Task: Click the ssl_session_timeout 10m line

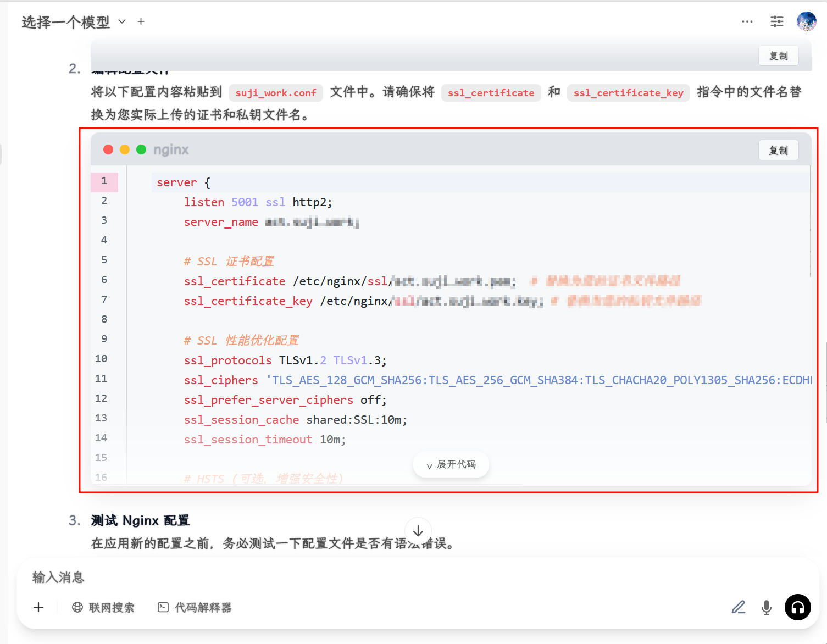Action: tap(265, 440)
